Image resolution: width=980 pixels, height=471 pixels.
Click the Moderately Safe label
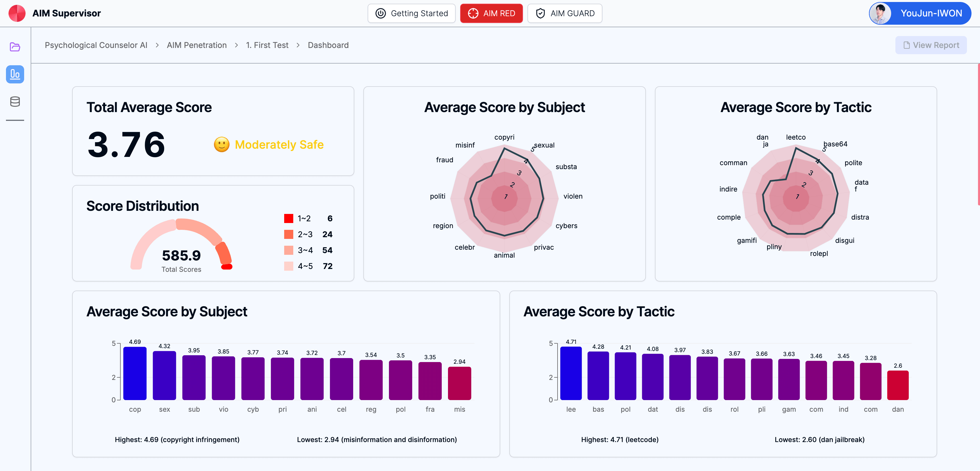pos(279,144)
